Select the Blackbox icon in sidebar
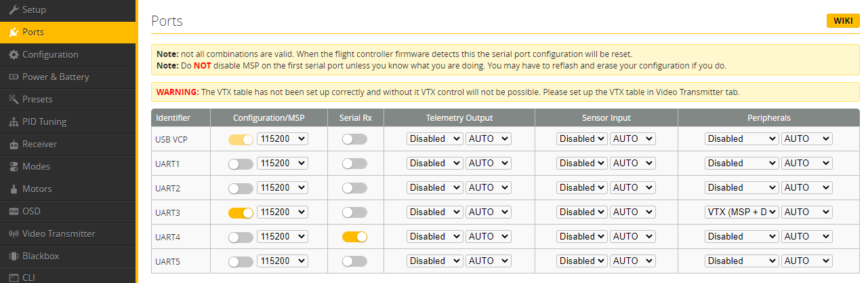 tap(14, 256)
